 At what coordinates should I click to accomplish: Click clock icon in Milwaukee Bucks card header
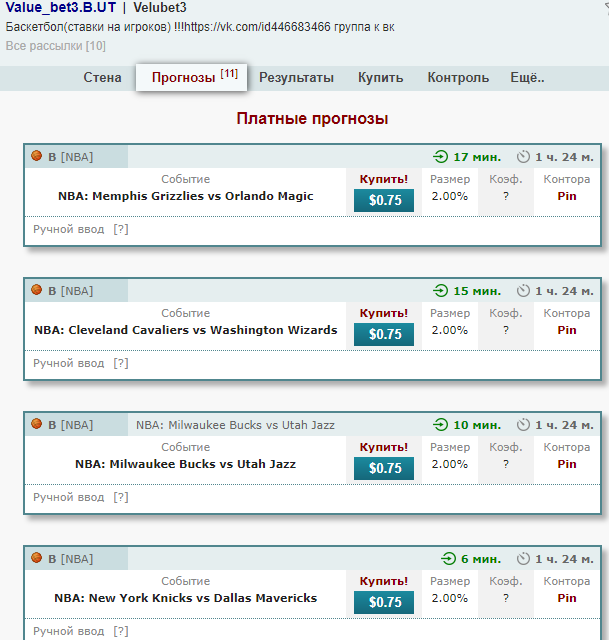pyautogui.click(x=523, y=424)
